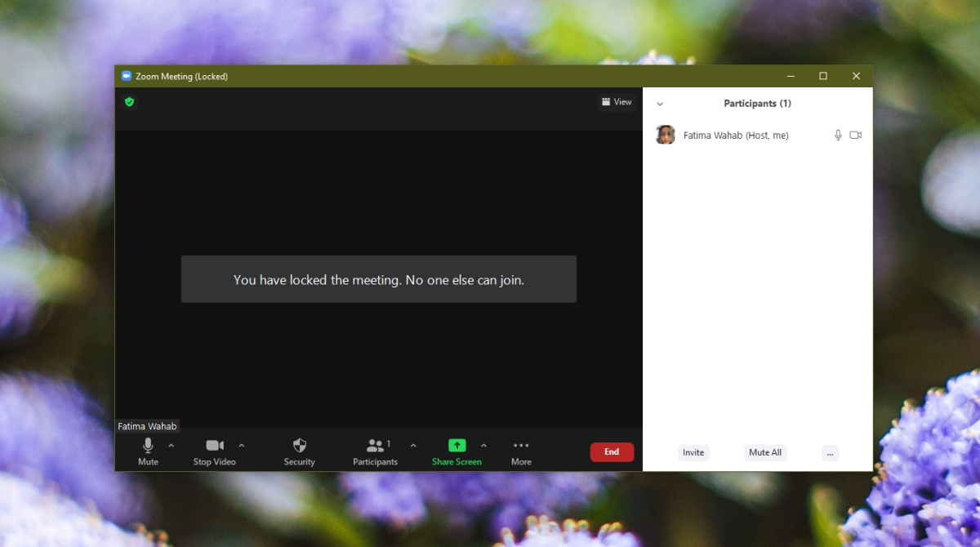Click microphone icon beside Fatima Wahab
Screen dimensions: 980x547
pos(838,136)
